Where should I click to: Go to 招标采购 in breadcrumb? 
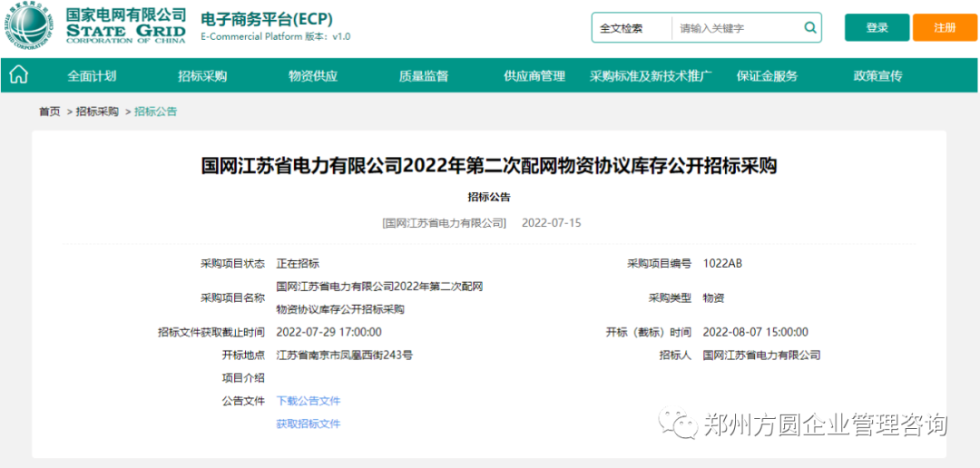97,112
